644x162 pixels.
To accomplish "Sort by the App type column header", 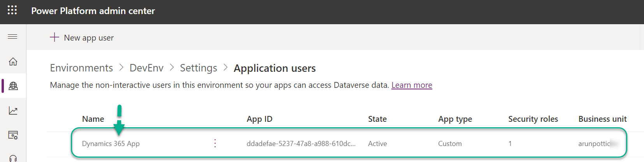I will pyautogui.click(x=455, y=119).
